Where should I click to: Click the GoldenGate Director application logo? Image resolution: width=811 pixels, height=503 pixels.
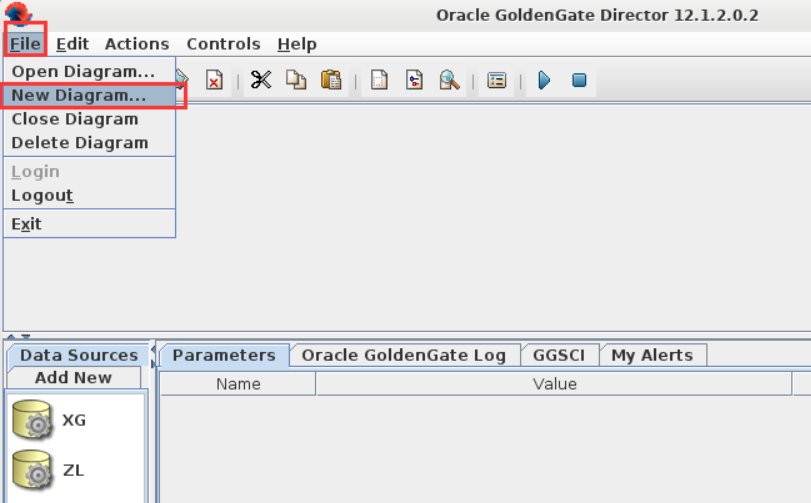click(x=19, y=12)
